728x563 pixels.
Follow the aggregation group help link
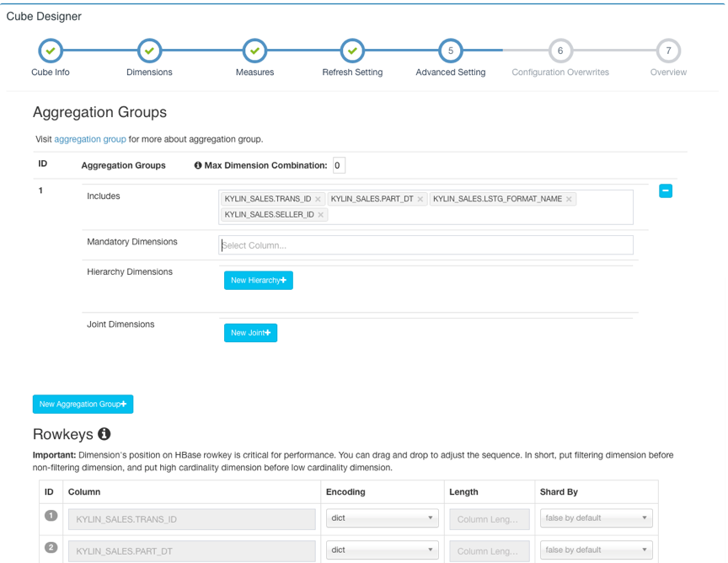click(90, 139)
